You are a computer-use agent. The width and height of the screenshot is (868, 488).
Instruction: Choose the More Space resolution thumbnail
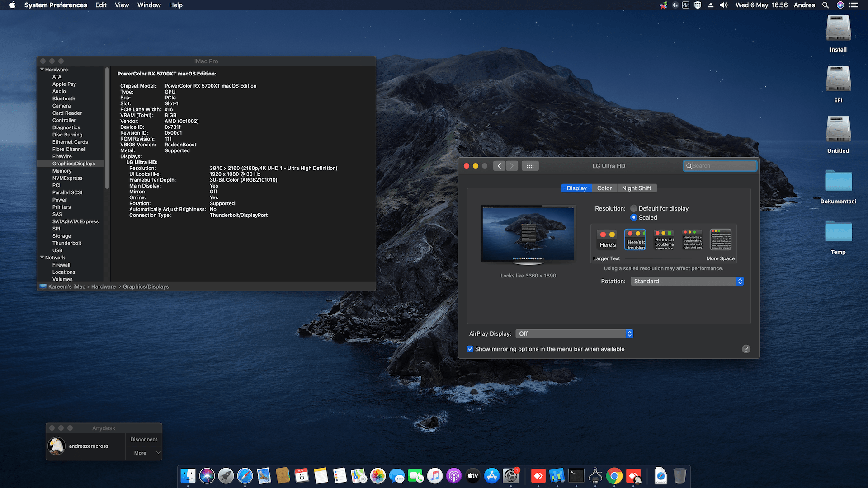click(721, 239)
